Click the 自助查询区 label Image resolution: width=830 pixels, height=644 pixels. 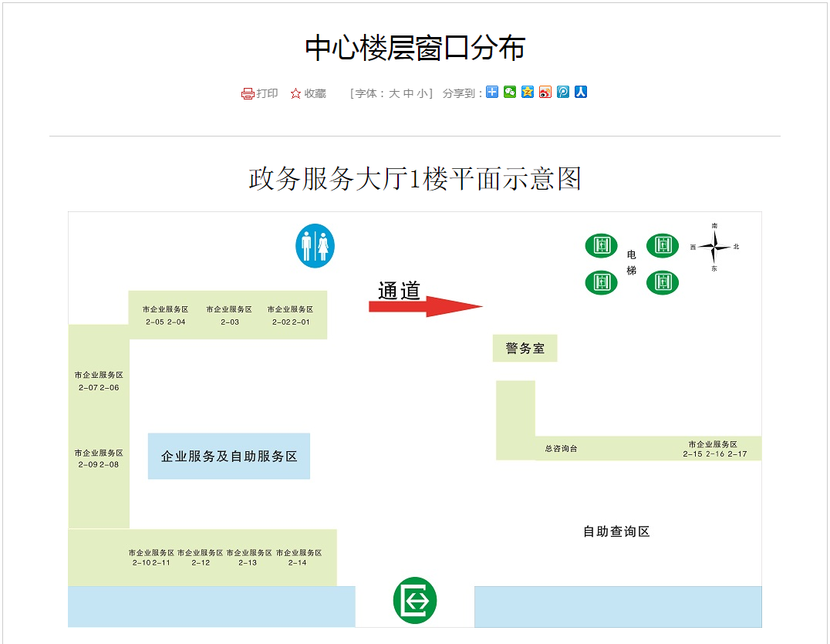pyautogui.click(x=616, y=531)
